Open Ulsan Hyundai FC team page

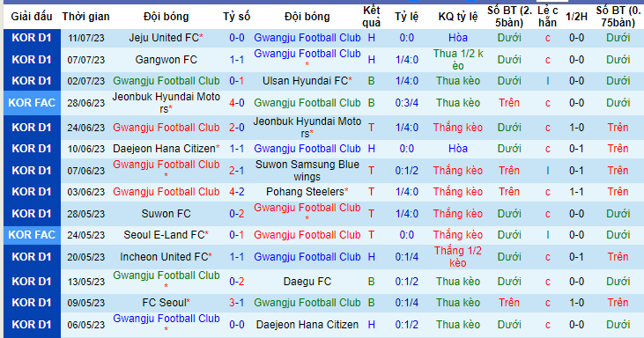[x=305, y=81]
